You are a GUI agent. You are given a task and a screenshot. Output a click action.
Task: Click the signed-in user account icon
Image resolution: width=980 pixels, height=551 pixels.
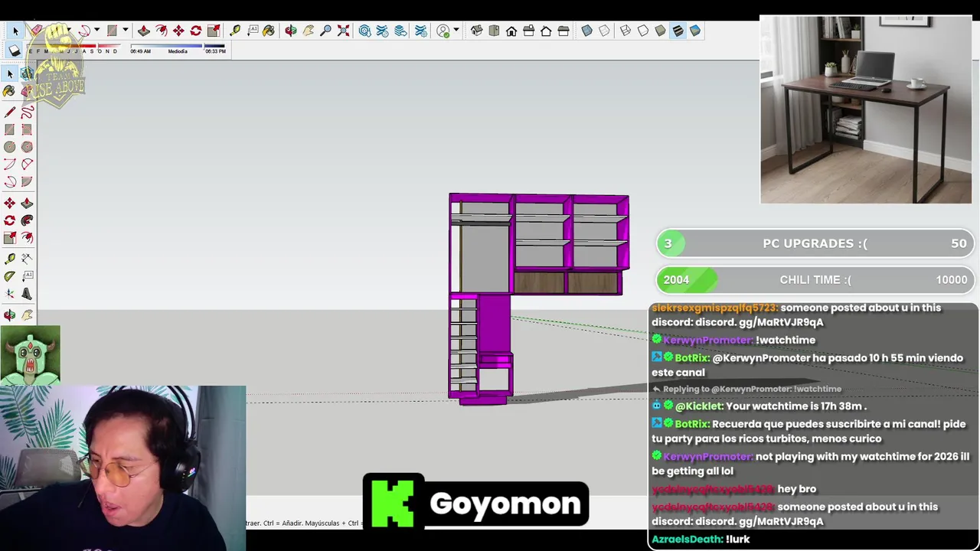[x=443, y=31]
